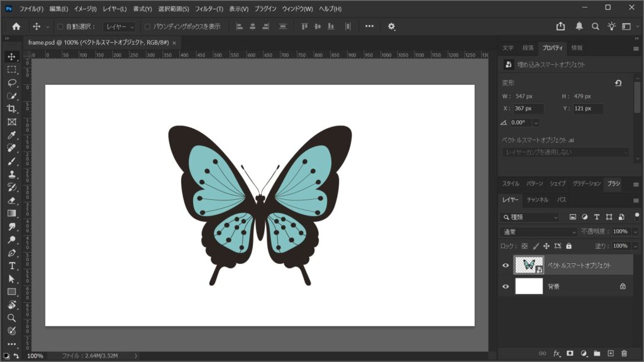This screenshot has width=644, height=362.
Task: Click the share button in top bar
Action: pos(560,26)
